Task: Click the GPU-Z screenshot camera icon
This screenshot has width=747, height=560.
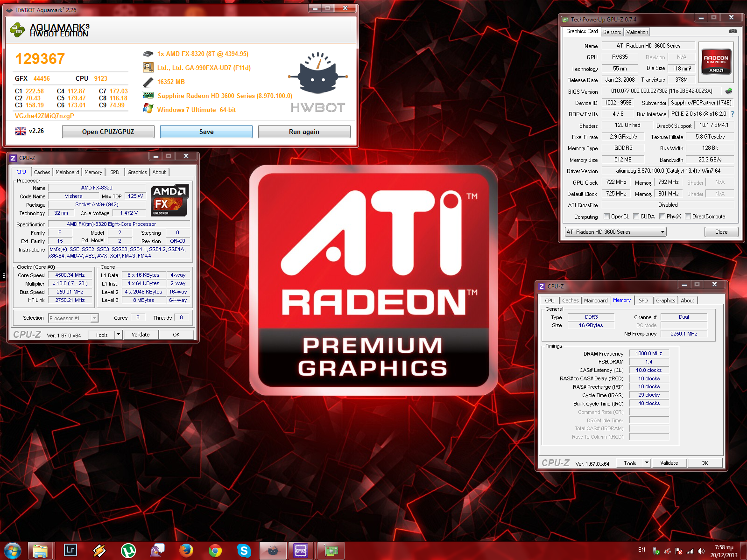Action: coord(733,31)
